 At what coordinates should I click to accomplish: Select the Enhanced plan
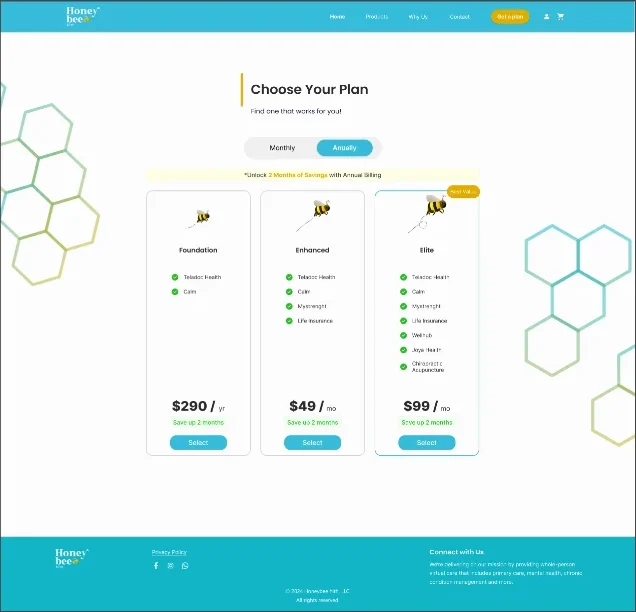[x=312, y=442]
